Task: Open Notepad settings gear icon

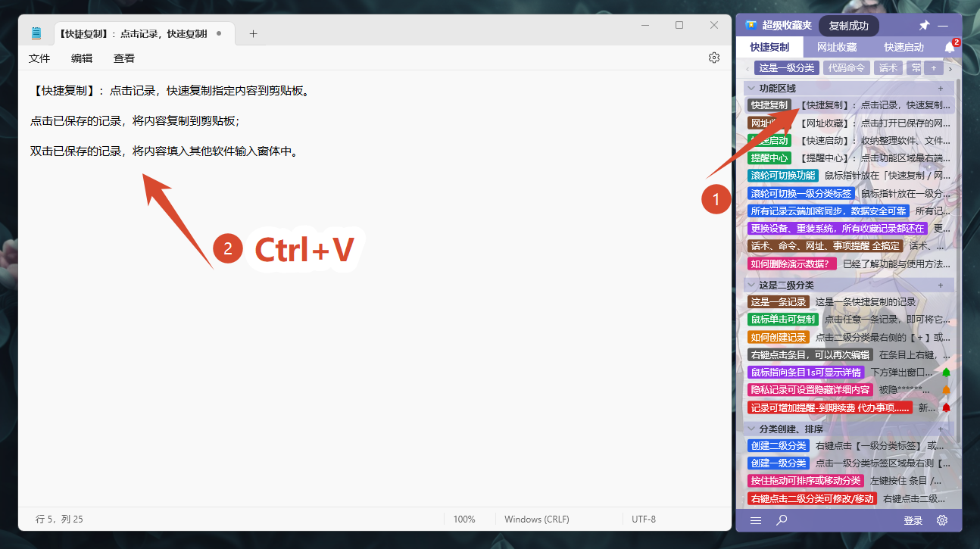Action: click(713, 58)
